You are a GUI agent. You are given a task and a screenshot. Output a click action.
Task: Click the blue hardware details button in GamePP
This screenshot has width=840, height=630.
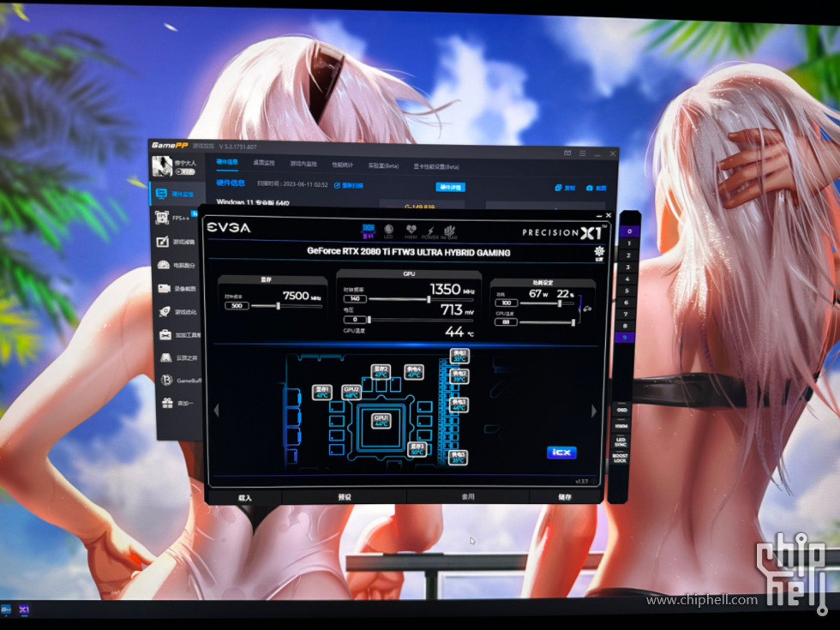(451, 187)
